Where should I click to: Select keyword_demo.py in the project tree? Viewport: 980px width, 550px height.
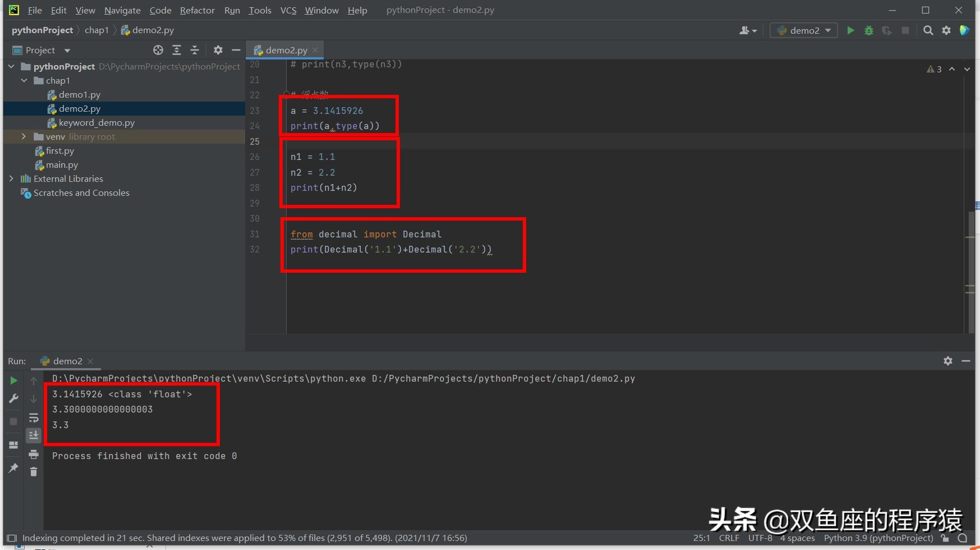[x=96, y=122]
